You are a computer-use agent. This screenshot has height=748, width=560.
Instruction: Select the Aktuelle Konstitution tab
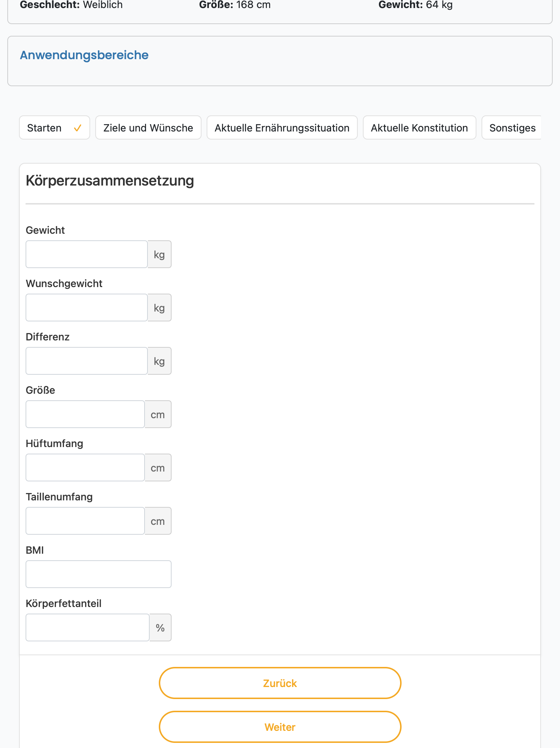(419, 128)
